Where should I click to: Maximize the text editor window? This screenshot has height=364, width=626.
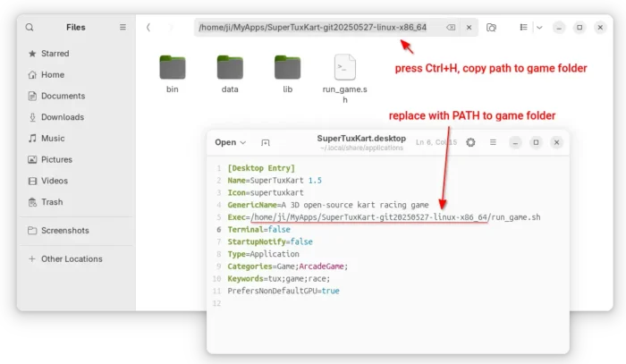537,142
